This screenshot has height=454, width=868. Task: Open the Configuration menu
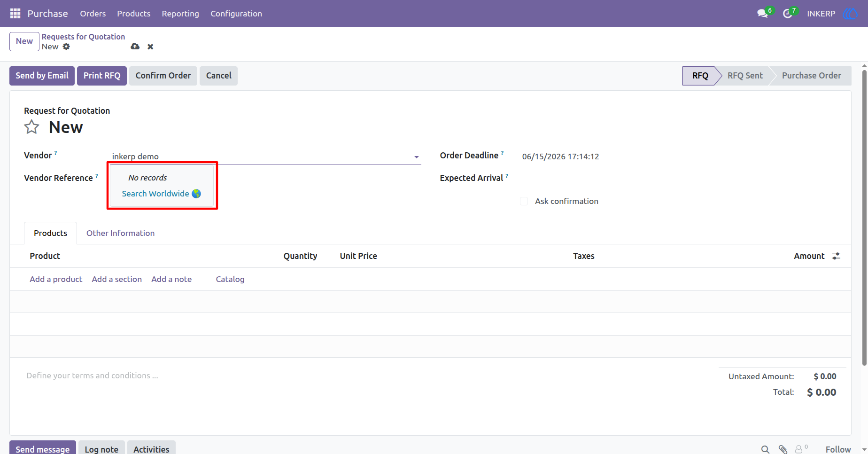236,14
